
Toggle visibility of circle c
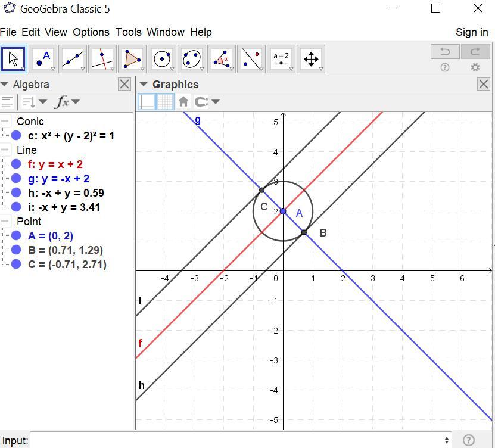click(16, 136)
